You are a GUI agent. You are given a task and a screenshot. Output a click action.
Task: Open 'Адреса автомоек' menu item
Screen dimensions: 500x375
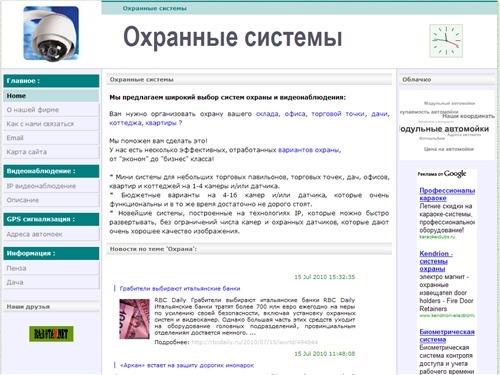(51, 234)
